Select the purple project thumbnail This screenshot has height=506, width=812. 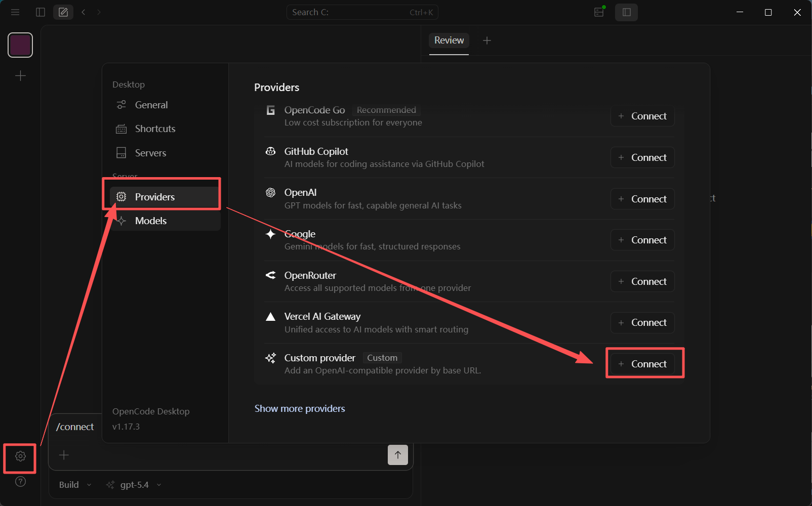tap(20, 45)
